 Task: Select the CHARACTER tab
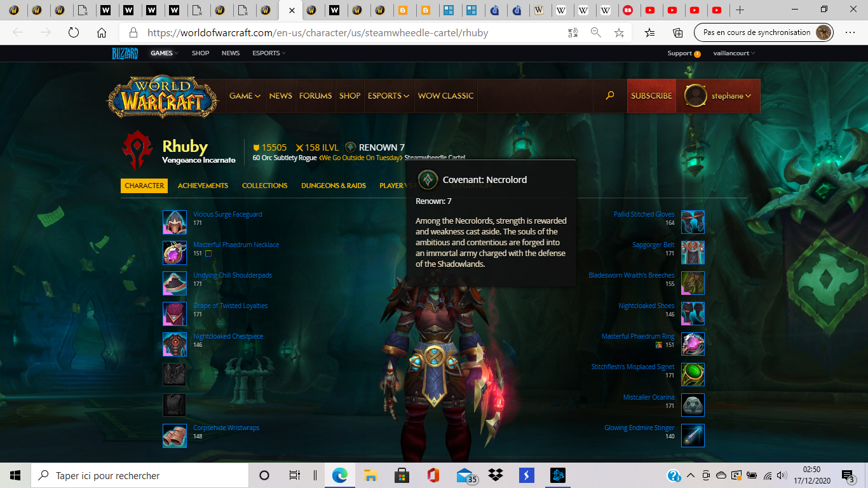pos(144,186)
